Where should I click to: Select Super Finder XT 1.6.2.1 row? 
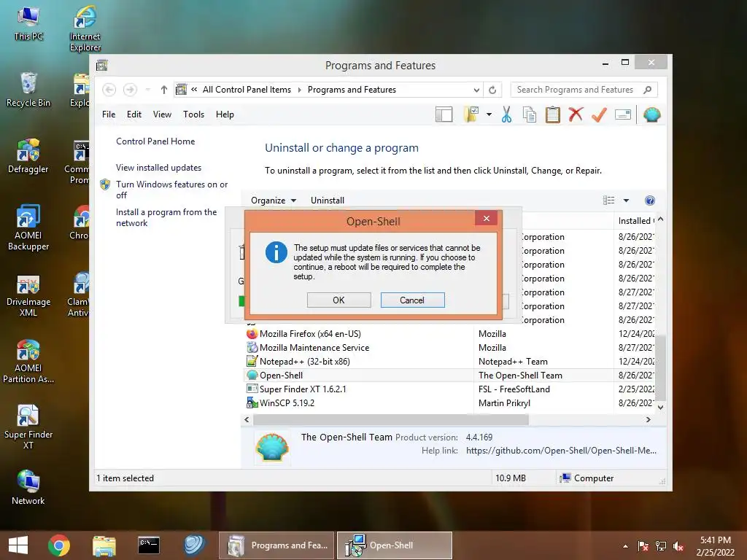tap(450, 389)
